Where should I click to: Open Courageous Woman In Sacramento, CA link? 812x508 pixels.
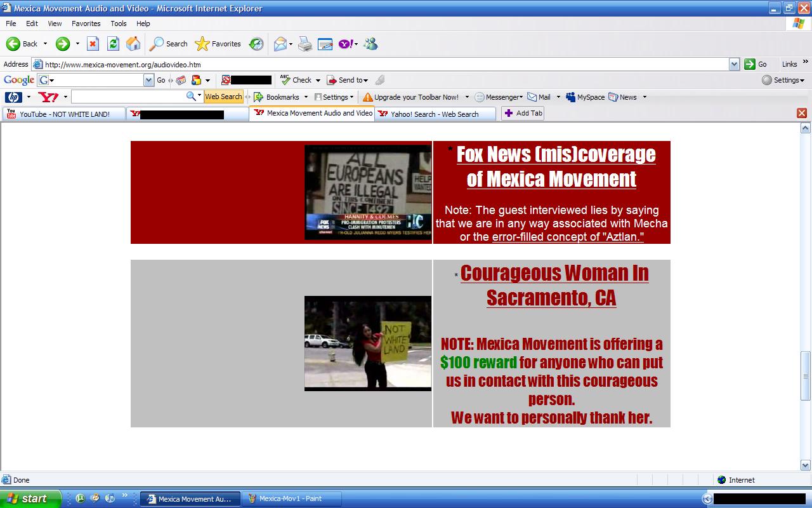554,285
